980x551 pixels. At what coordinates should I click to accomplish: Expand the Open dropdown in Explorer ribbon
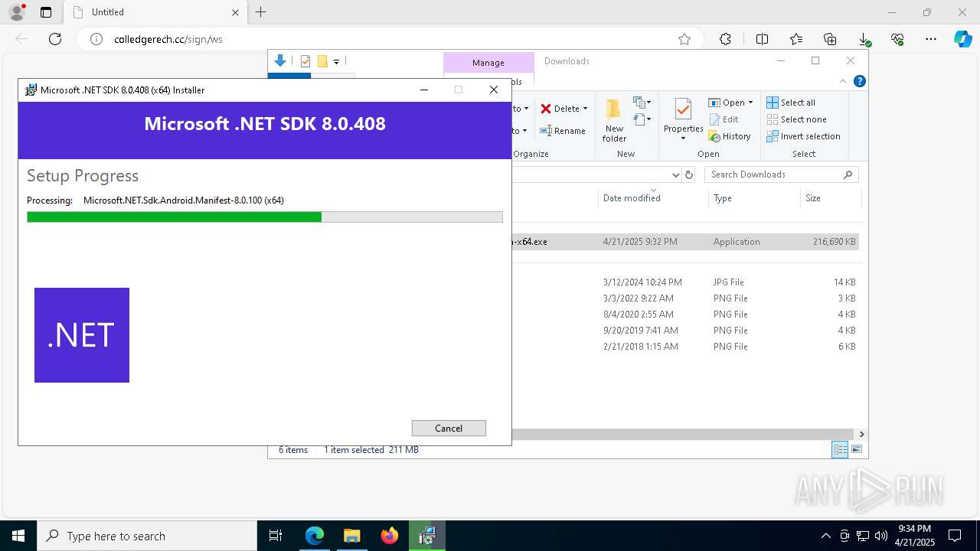750,103
